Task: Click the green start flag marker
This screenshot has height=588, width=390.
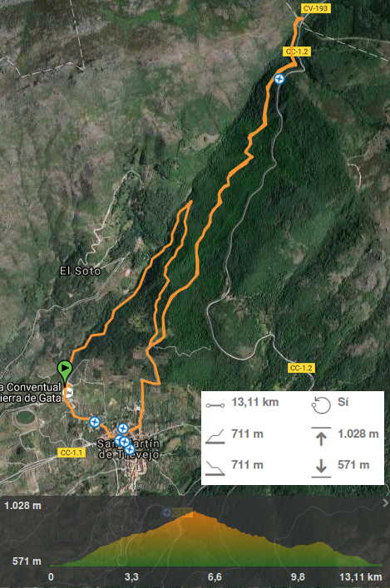Action: pos(65,370)
